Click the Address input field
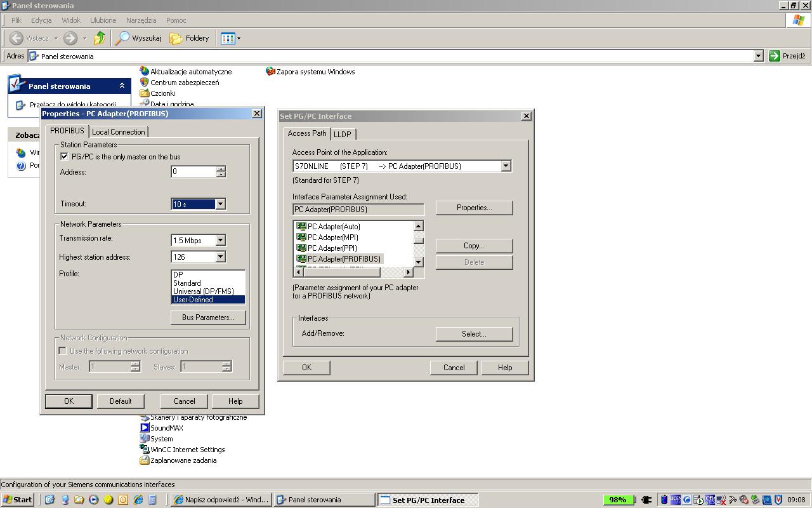The image size is (812, 508). pos(193,171)
